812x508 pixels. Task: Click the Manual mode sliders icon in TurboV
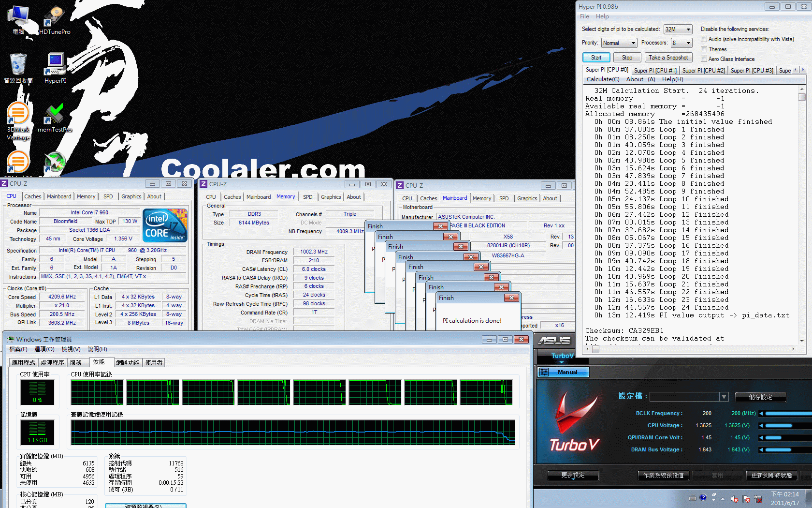(x=544, y=372)
